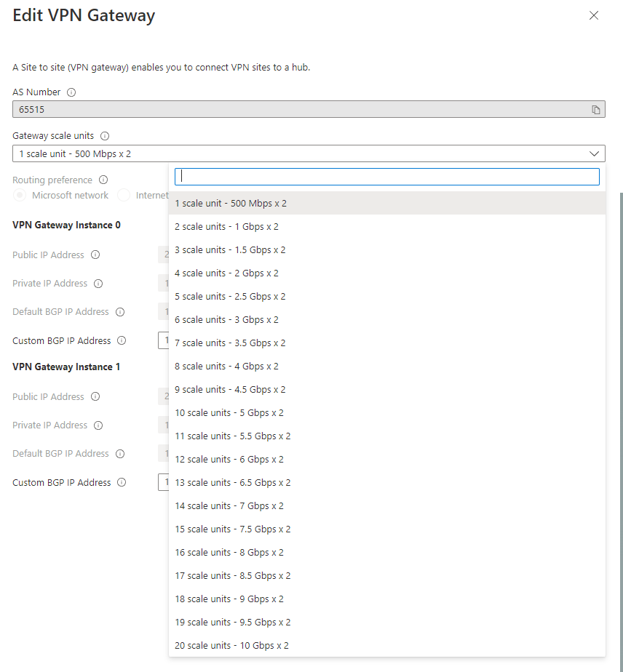
Task: Pick 7 scale units - 3.5 Gbps option
Action: point(387,343)
